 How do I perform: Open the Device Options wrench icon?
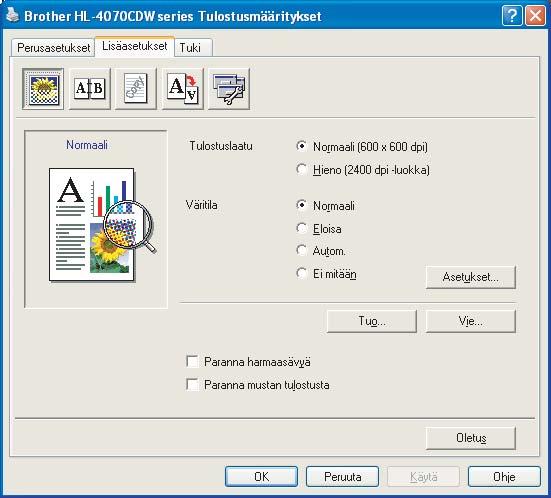click(229, 89)
